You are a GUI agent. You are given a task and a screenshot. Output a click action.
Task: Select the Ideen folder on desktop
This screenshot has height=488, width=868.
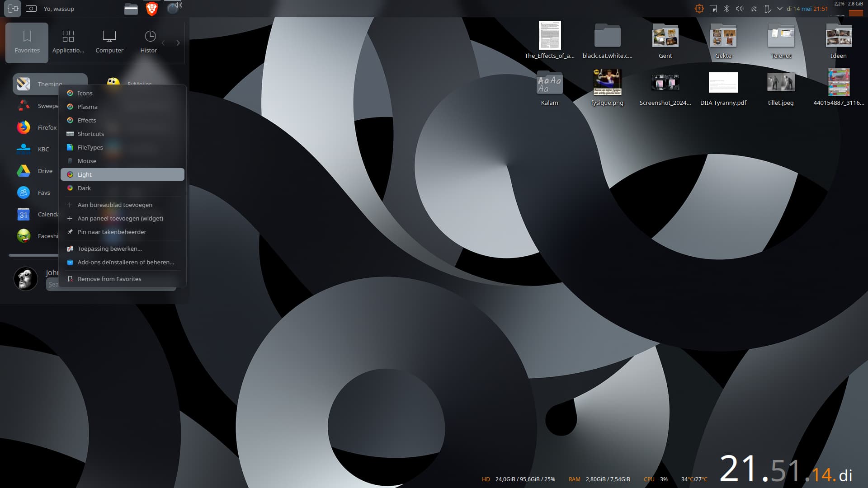pyautogui.click(x=839, y=40)
